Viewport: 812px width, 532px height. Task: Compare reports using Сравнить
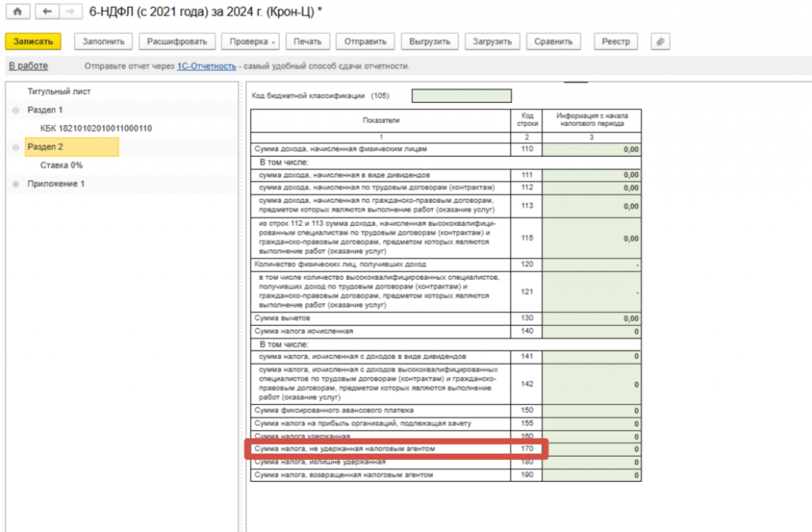(x=553, y=41)
